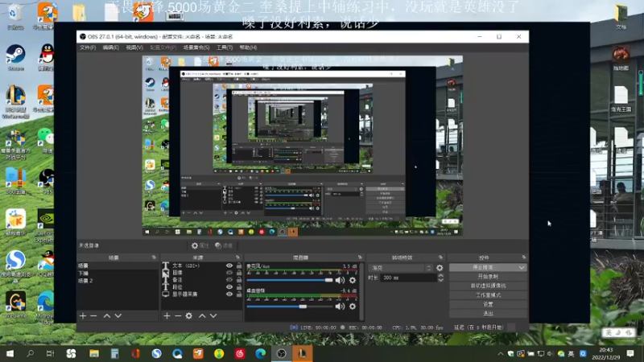The image size is (644, 362).
Task: Open the 文件(F) menu
Action: click(x=88, y=47)
